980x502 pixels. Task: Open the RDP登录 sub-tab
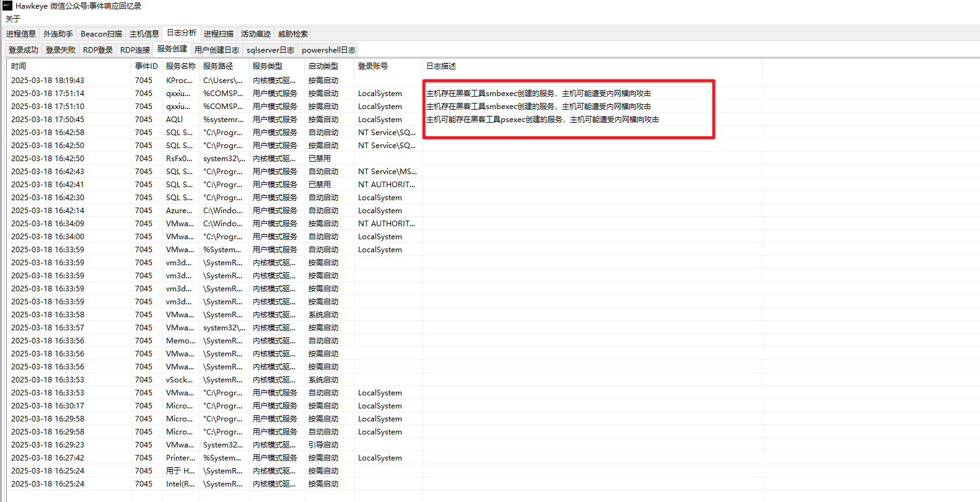coord(98,50)
